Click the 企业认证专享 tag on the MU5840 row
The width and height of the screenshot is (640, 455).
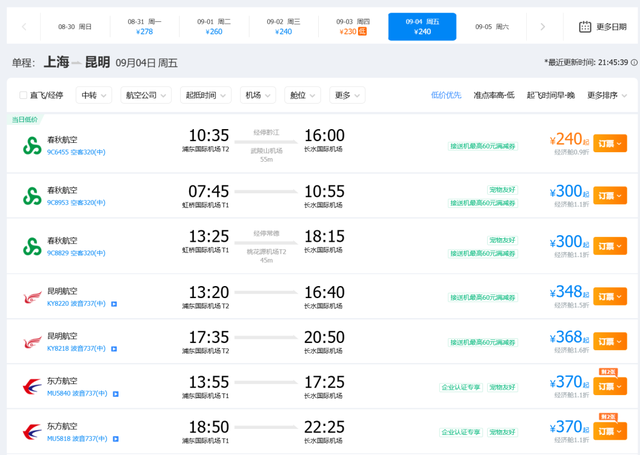point(461,387)
